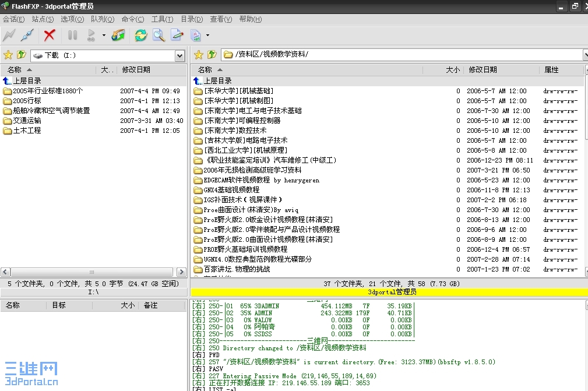
Task: Open the 命令(C) menu
Action: click(133, 19)
